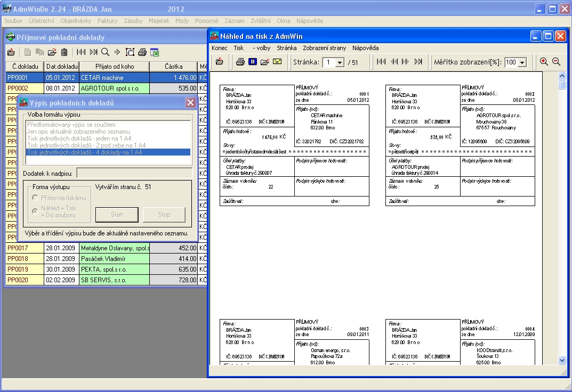Viewport: 572px width, 392px height.
Task: Click the Dat.dokladu column header
Action: click(x=62, y=66)
